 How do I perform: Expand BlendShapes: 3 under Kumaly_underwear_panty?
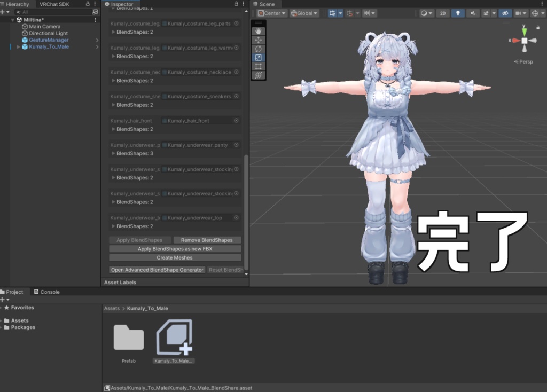(x=113, y=153)
